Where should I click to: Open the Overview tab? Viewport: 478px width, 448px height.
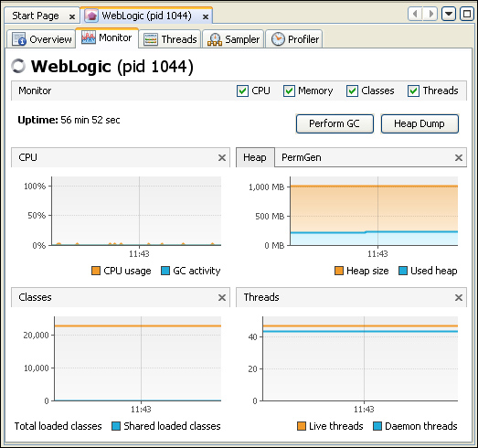(x=41, y=39)
